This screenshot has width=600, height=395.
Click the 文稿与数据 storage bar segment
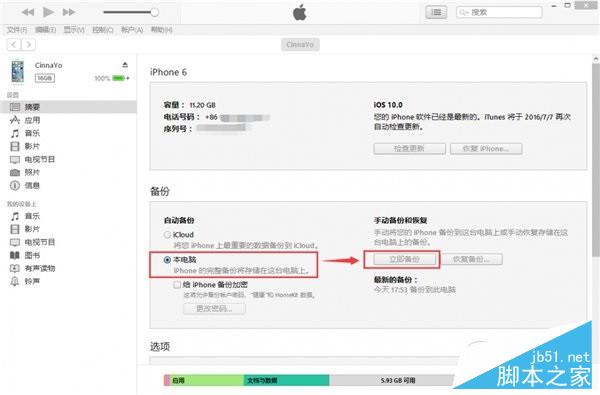click(x=286, y=380)
